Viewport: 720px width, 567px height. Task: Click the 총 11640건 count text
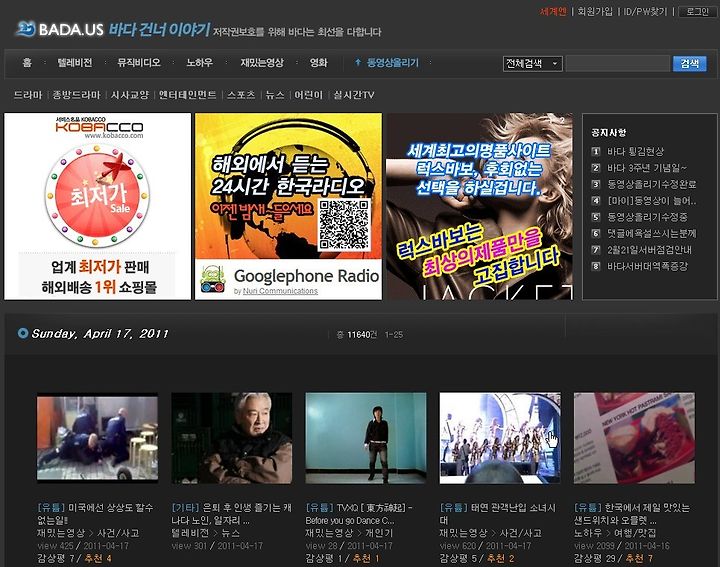pos(357,335)
